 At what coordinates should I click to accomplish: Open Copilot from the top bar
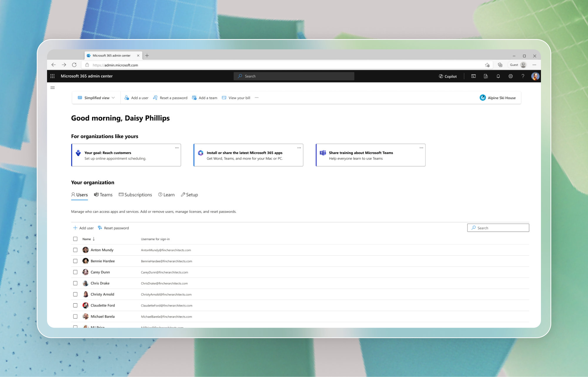pyautogui.click(x=447, y=76)
